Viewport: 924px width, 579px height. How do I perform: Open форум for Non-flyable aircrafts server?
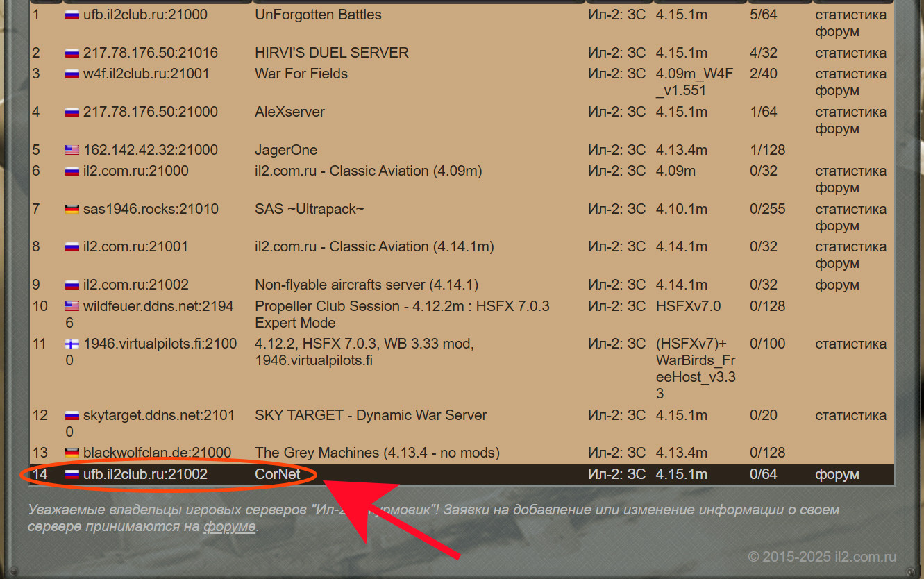point(837,285)
